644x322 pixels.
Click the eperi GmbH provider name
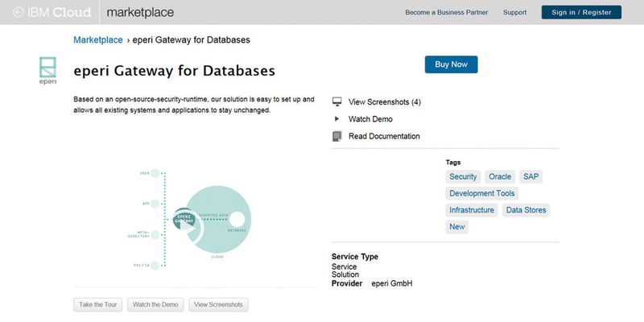(392, 283)
